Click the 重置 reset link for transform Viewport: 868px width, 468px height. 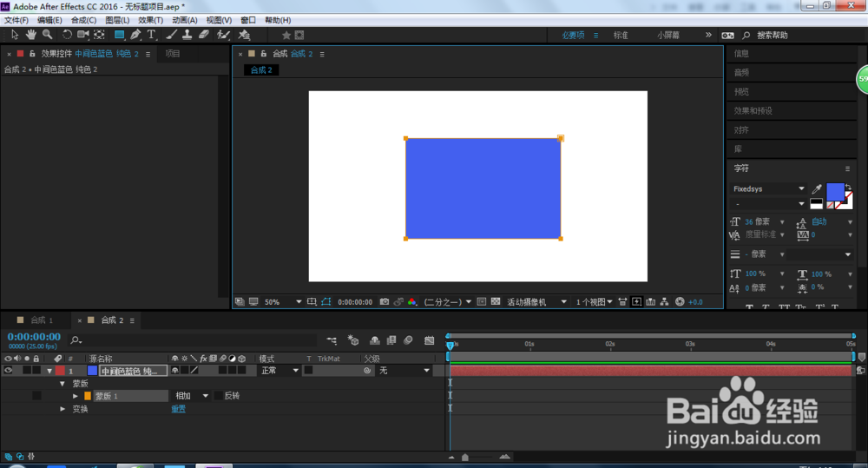click(178, 409)
